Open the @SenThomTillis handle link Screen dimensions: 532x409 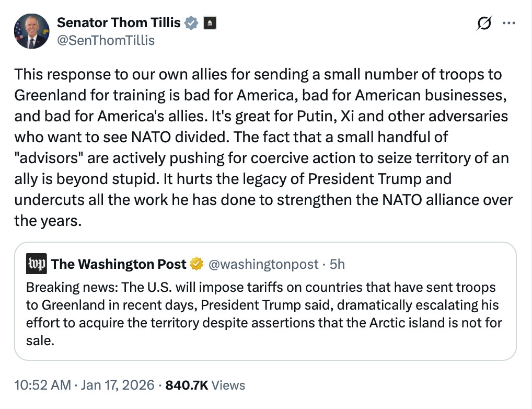(x=106, y=40)
